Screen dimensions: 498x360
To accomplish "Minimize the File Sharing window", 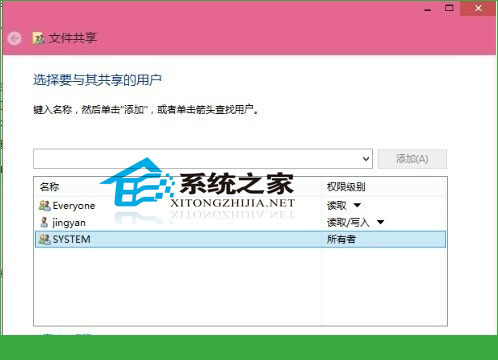I will click(x=428, y=9).
